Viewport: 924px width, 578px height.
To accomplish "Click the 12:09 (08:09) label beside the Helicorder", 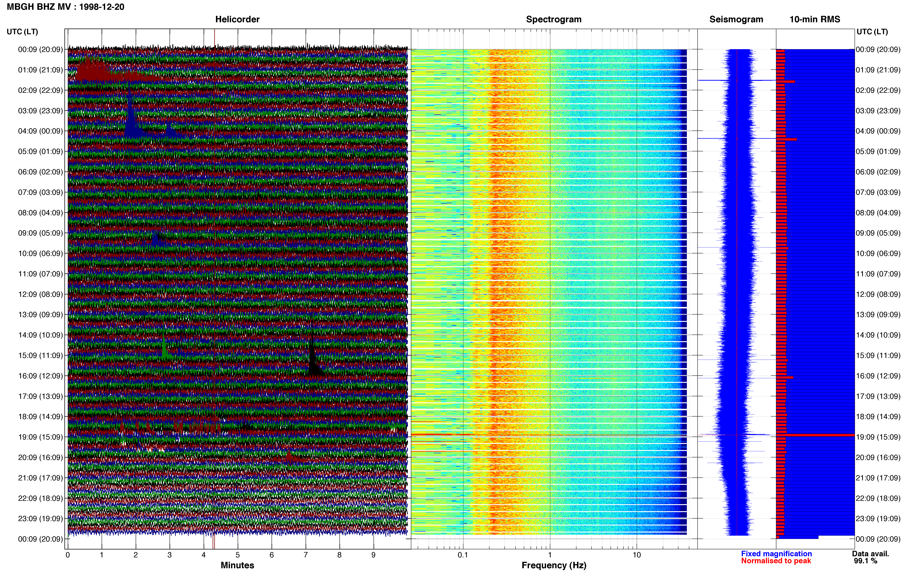I will (40, 294).
